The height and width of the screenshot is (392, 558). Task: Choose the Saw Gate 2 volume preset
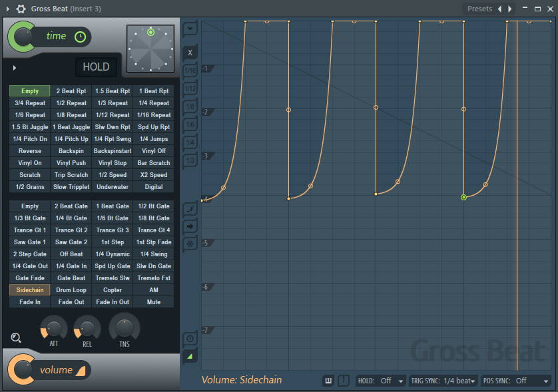coord(71,242)
